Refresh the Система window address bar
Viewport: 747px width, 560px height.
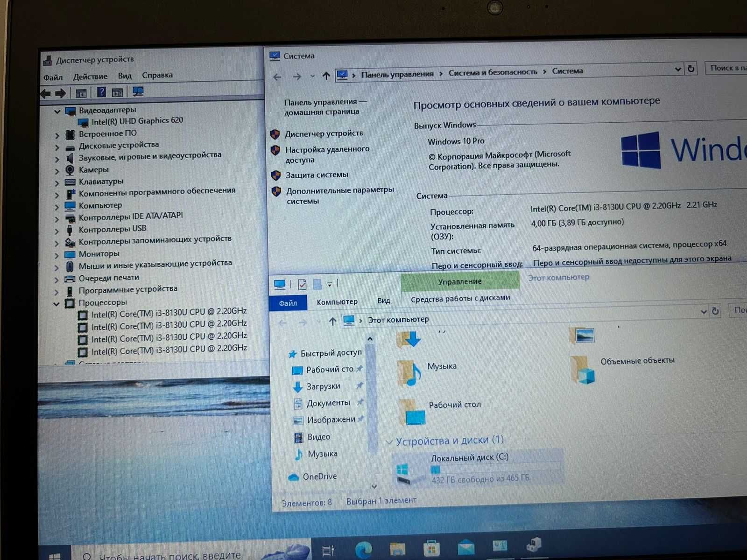(691, 69)
